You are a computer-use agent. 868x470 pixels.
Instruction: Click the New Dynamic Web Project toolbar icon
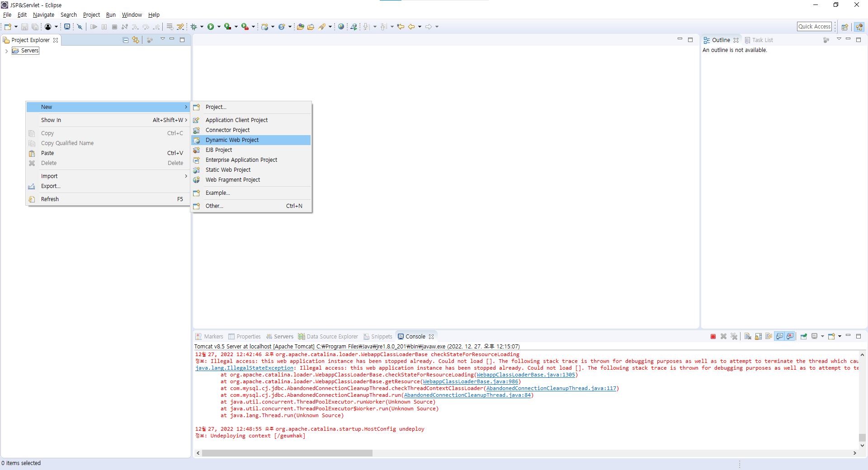click(x=265, y=27)
